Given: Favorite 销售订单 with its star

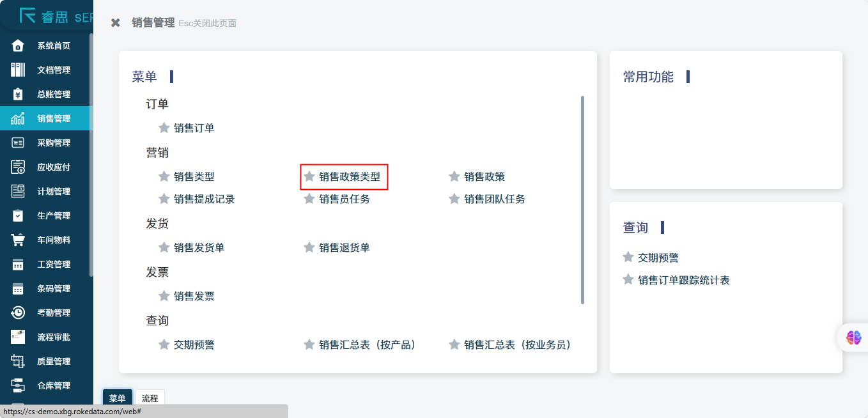Looking at the screenshot, I should [164, 128].
